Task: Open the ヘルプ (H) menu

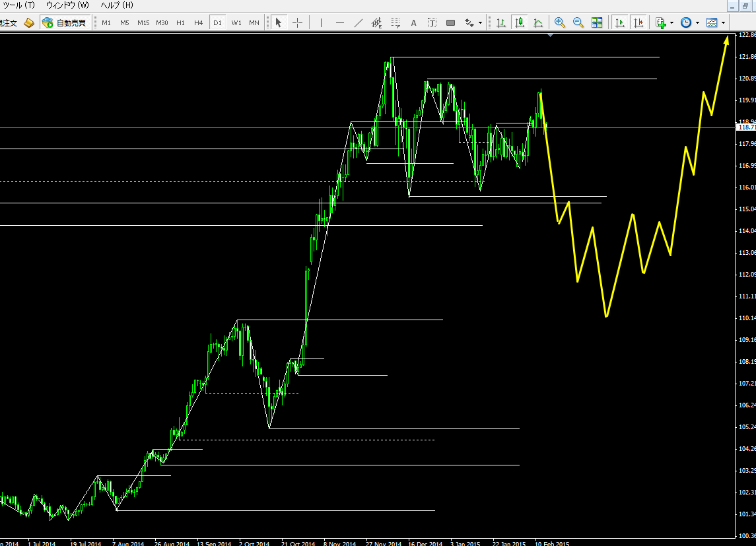Action: click(x=116, y=5)
